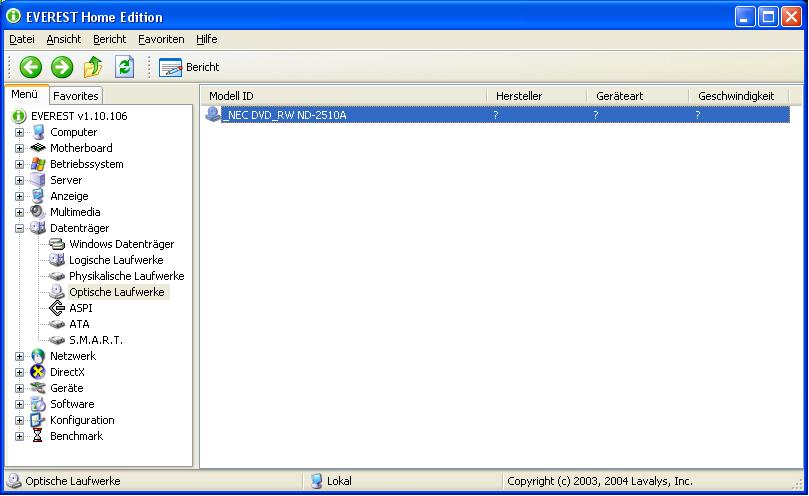Open the Datei menu

coord(22,39)
